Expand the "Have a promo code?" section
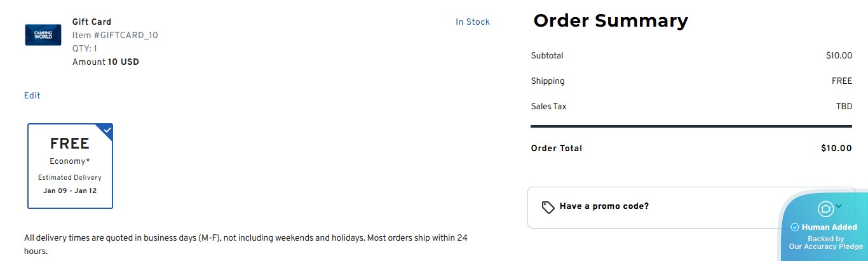Image resolution: width=868 pixels, height=261 pixels. (x=604, y=206)
